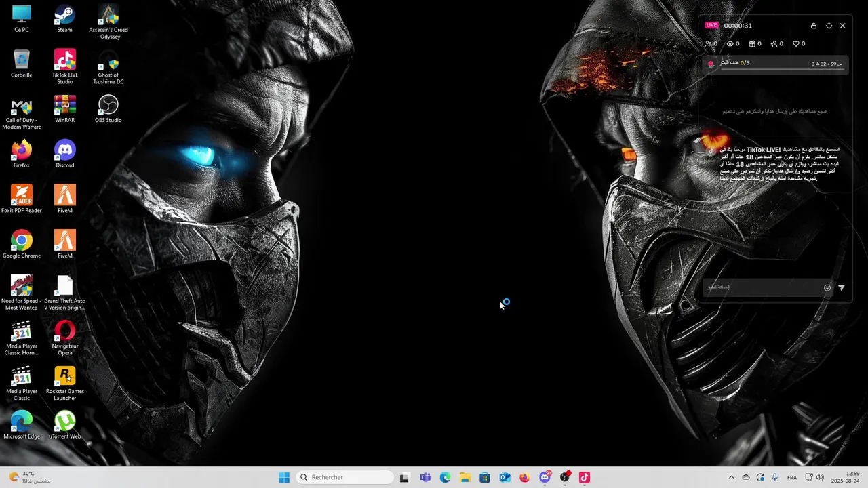Click the 00:00:31 live timer text
Screen dimensions: 868x488
point(738,26)
